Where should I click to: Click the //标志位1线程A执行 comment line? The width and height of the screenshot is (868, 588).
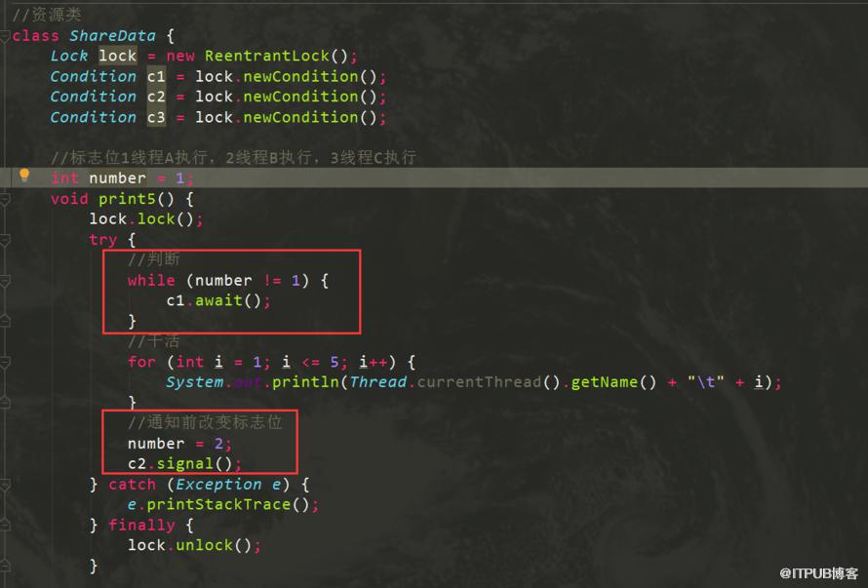(233, 158)
